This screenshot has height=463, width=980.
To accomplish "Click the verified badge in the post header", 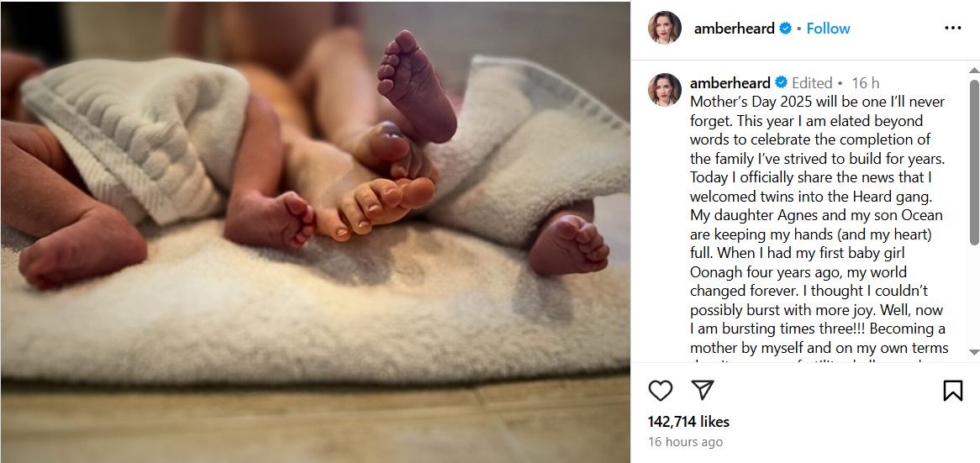I will 786,29.
